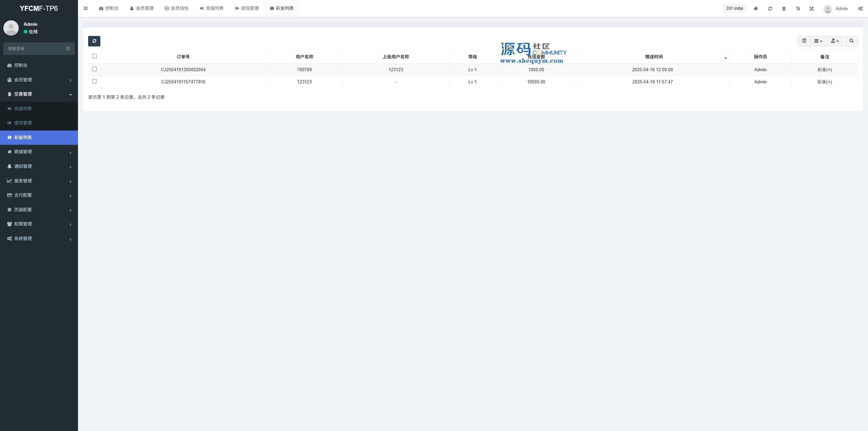The image size is (868, 431).
Task: Open the gears settings icon at top right
Action: [860, 8]
